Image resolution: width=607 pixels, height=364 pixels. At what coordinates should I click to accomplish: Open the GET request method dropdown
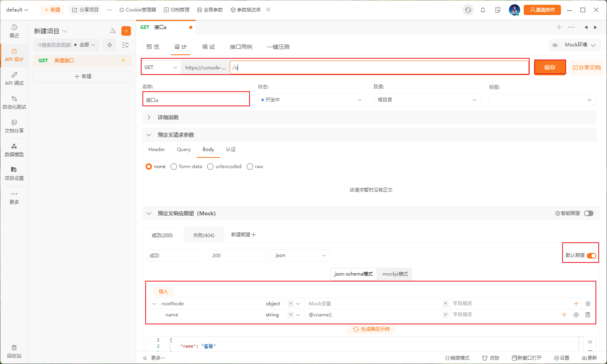tap(161, 67)
